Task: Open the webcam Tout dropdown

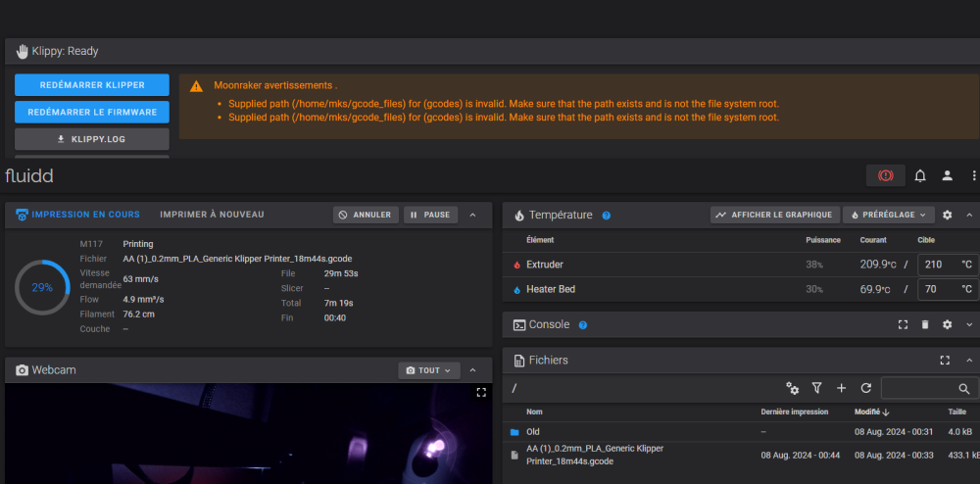Action: pos(429,370)
